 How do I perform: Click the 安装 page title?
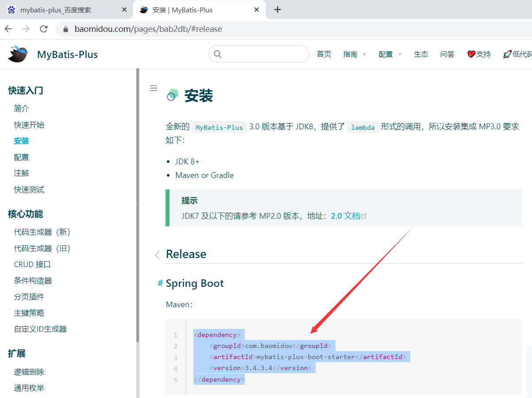tap(199, 96)
